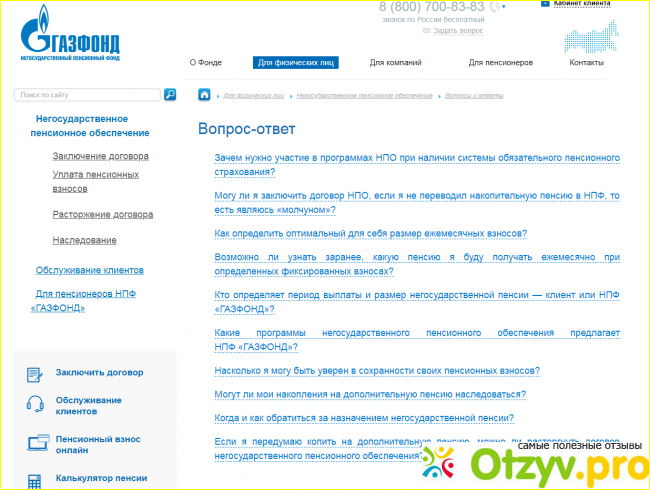Expand question about optimal monthly contribution size

click(371, 234)
